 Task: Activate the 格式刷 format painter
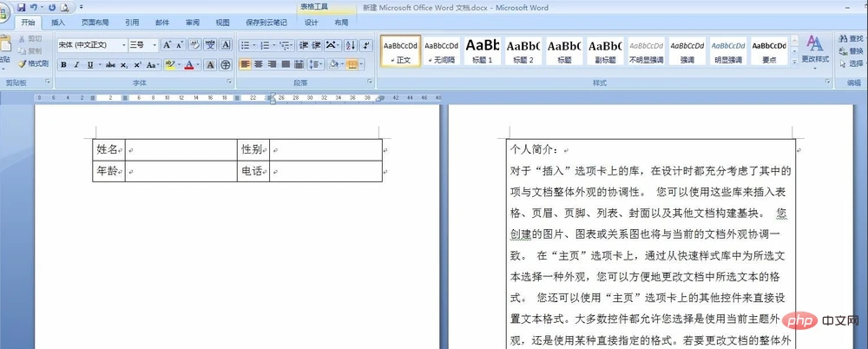tap(33, 63)
